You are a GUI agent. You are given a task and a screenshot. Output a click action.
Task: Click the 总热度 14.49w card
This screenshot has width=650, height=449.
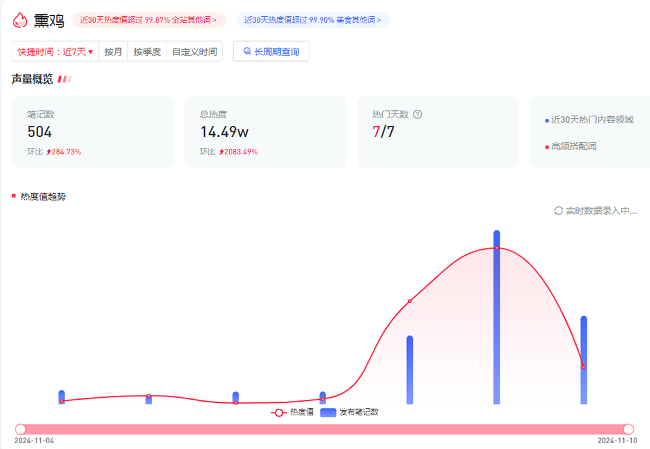pyautogui.click(x=265, y=132)
